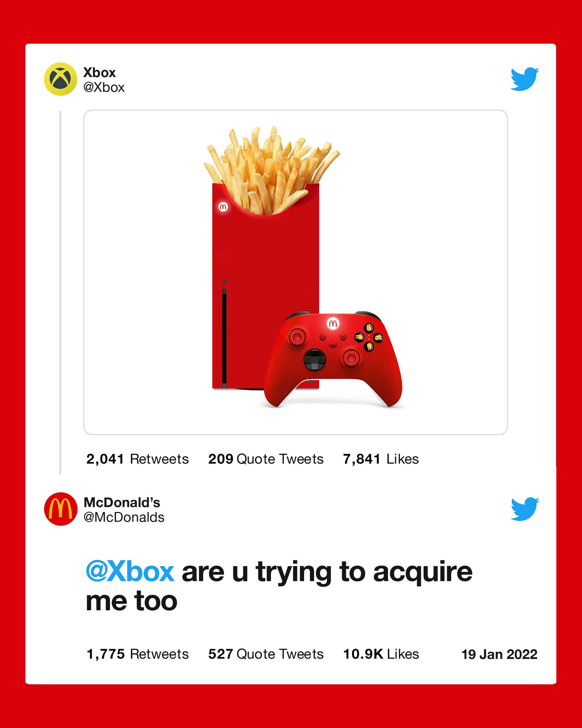582x728 pixels.
Task: Open the 1,775 Retweets list
Action: (138, 654)
